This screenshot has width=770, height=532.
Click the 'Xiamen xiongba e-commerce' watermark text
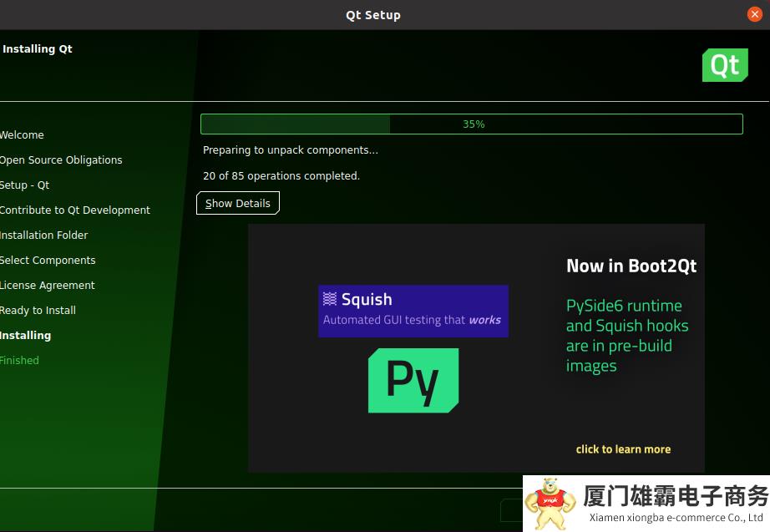[x=676, y=518]
